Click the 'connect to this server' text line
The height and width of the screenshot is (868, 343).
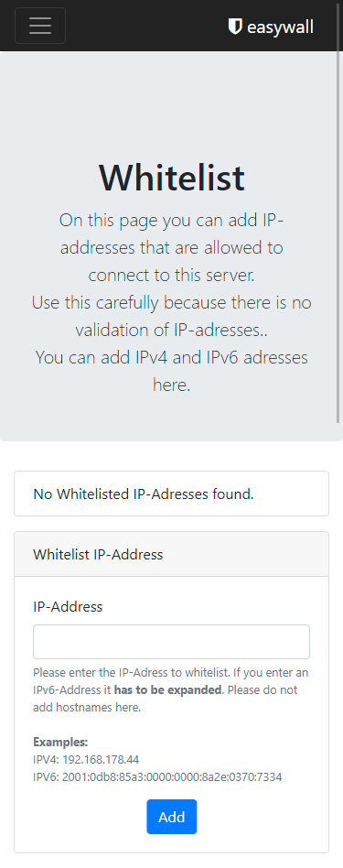(x=172, y=275)
